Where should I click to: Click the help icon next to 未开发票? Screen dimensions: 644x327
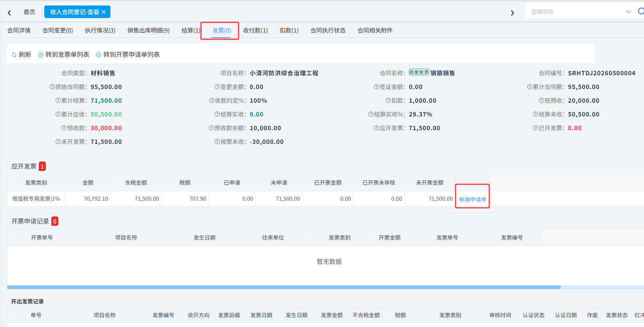[x=58, y=142]
